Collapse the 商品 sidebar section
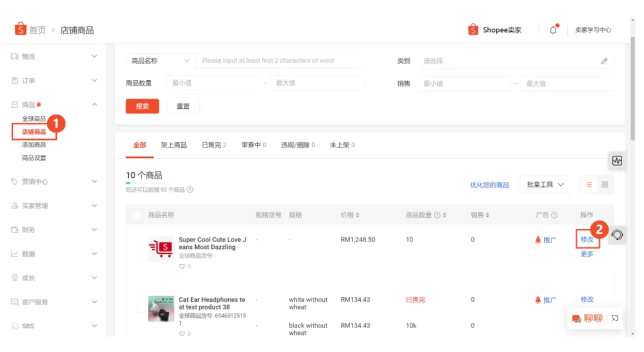 (x=94, y=104)
